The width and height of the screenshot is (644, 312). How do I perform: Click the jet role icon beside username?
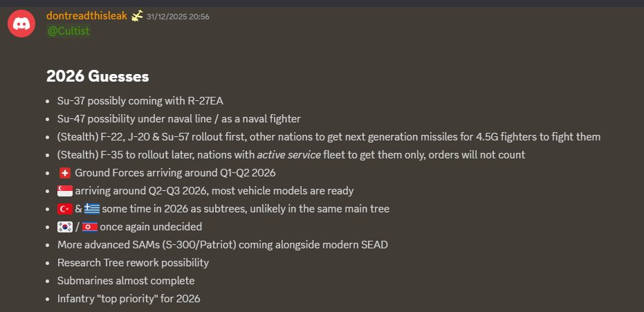click(137, 16)
